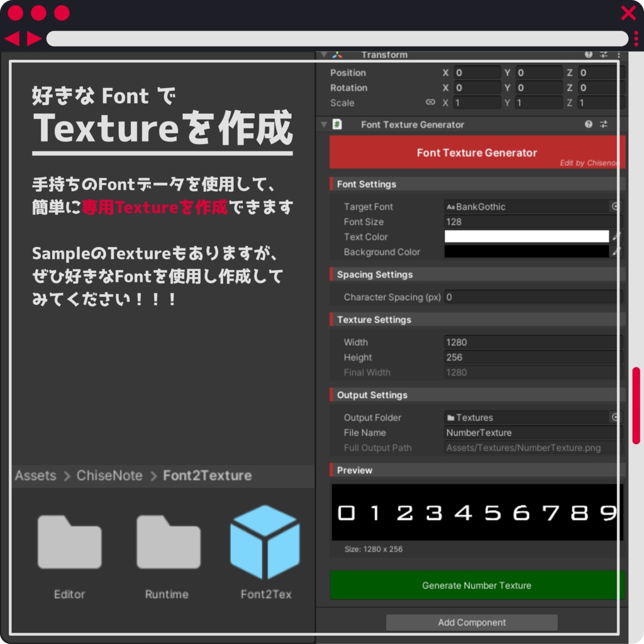Collapse the Transform component foldout
Viewport: 644px width, 644px height.
[x=324, y=55]
